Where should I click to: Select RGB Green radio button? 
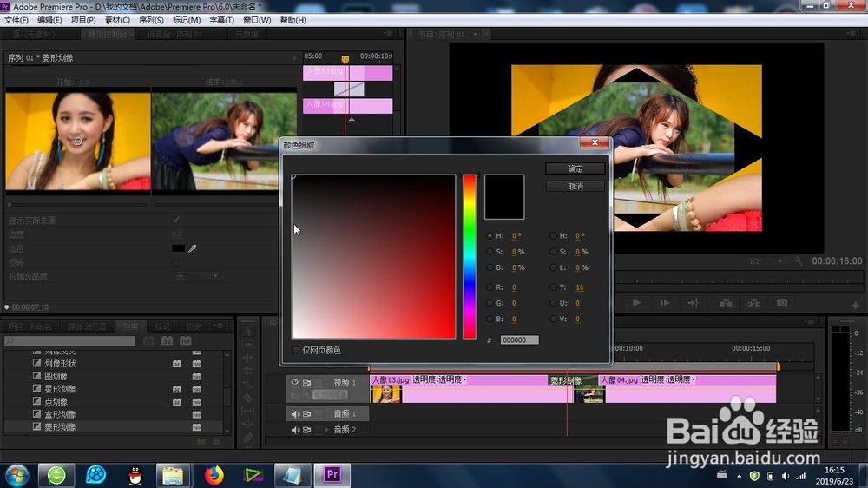click(490, 304)
